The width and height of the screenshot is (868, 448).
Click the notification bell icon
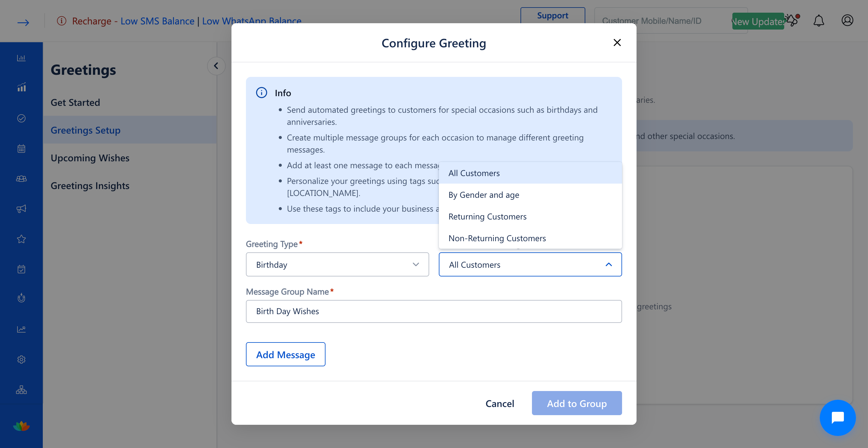tap(819, 21)
